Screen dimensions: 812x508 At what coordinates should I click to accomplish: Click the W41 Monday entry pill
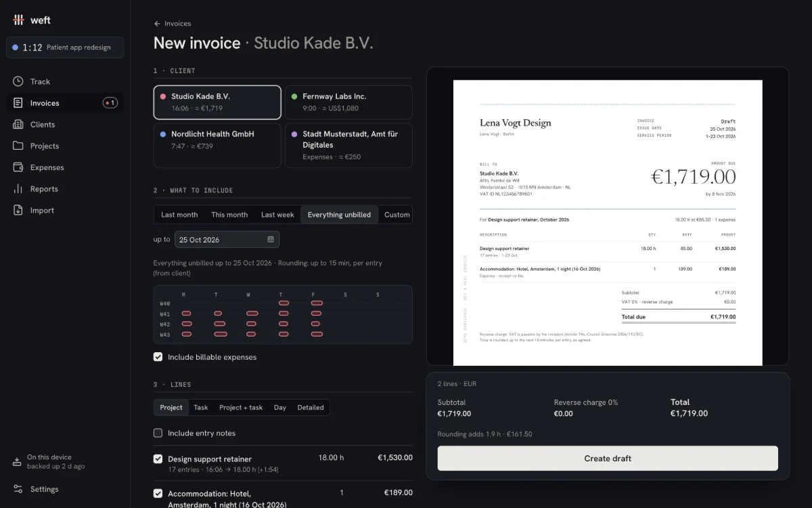tap(186, 314)
